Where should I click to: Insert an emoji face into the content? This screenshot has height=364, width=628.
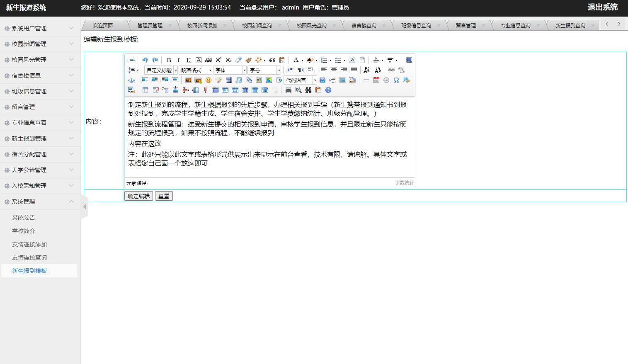[x=209, y=80]
